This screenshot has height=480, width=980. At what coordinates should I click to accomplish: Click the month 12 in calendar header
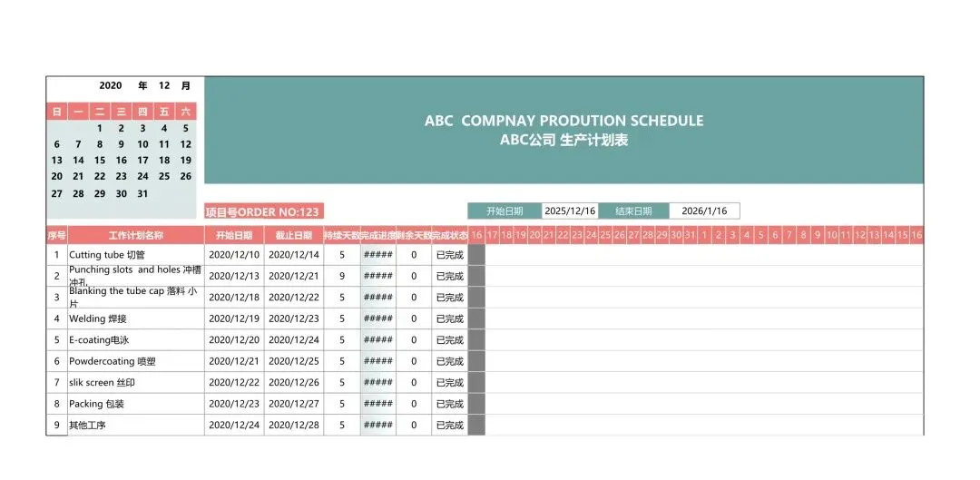[164, 86]
